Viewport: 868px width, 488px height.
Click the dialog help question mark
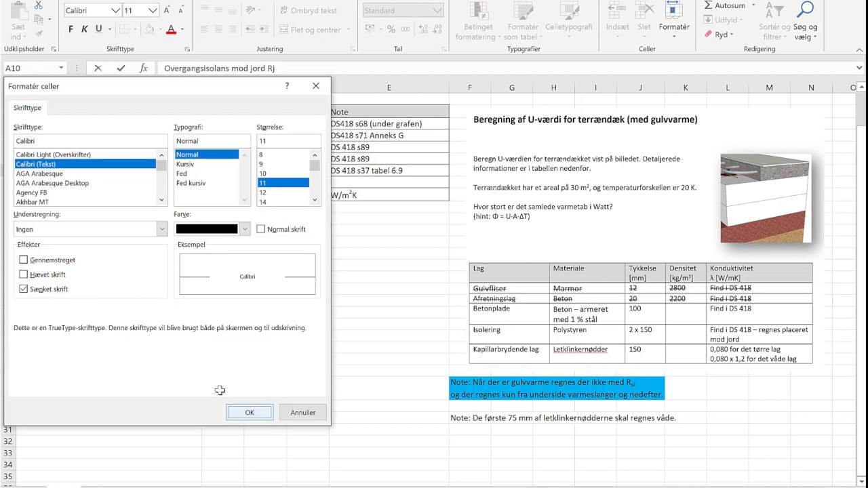(287, 86)
